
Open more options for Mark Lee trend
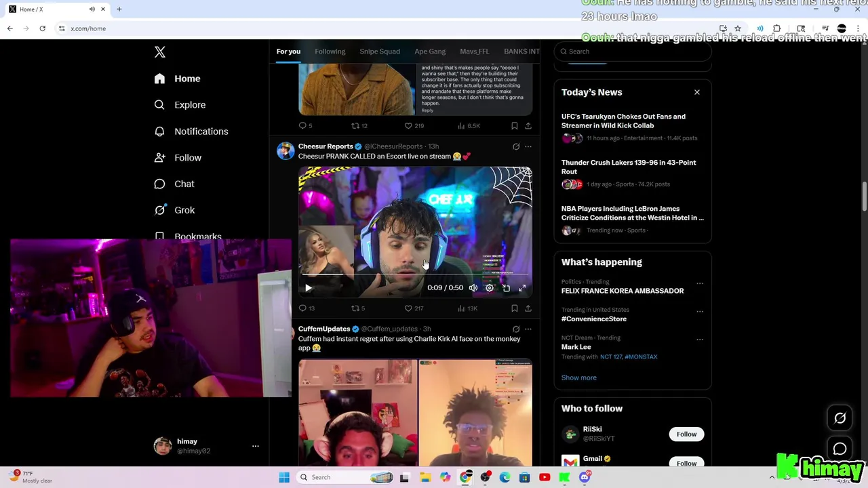click(x=699, y=340)
